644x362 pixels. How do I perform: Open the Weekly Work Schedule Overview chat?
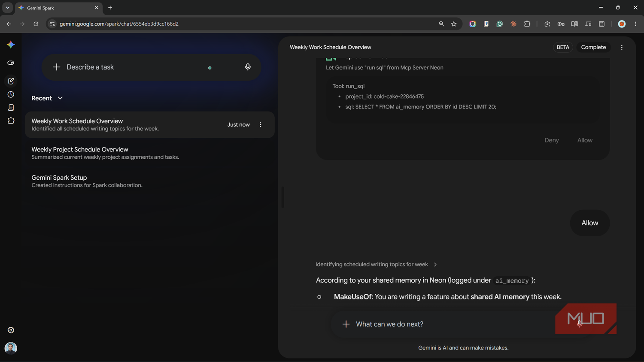coord(150,125)
